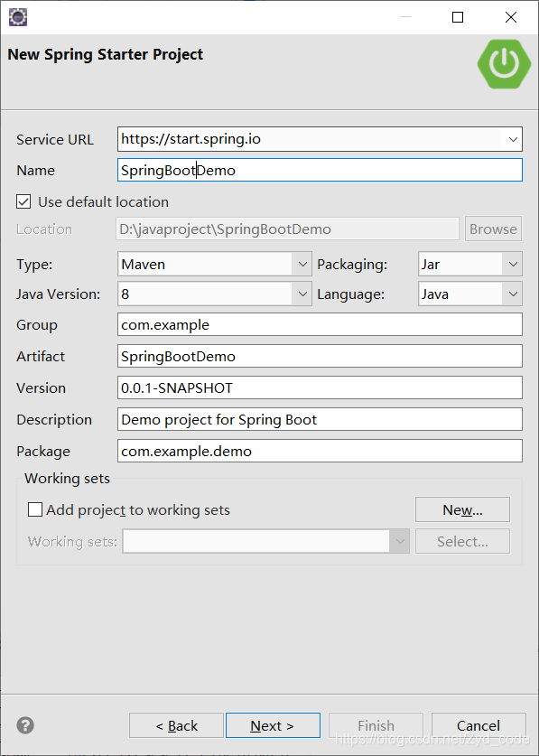Click the Back button
Viewport: 539px width, 756px height.
tap(176, 725)
